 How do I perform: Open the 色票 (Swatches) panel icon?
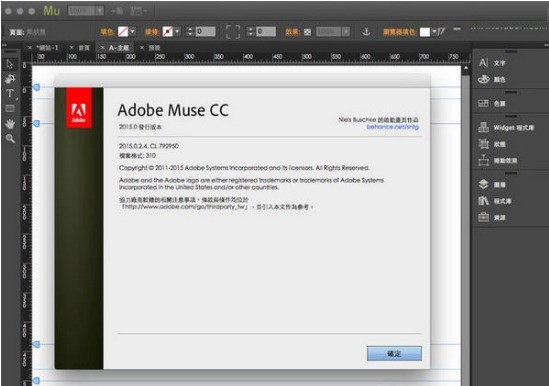(484, 103)
